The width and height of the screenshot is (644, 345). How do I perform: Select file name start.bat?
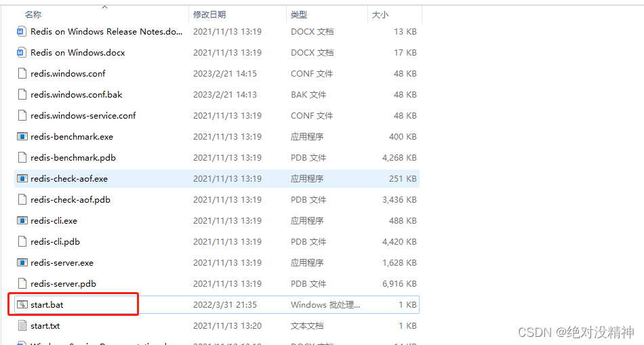coord(47,305)
